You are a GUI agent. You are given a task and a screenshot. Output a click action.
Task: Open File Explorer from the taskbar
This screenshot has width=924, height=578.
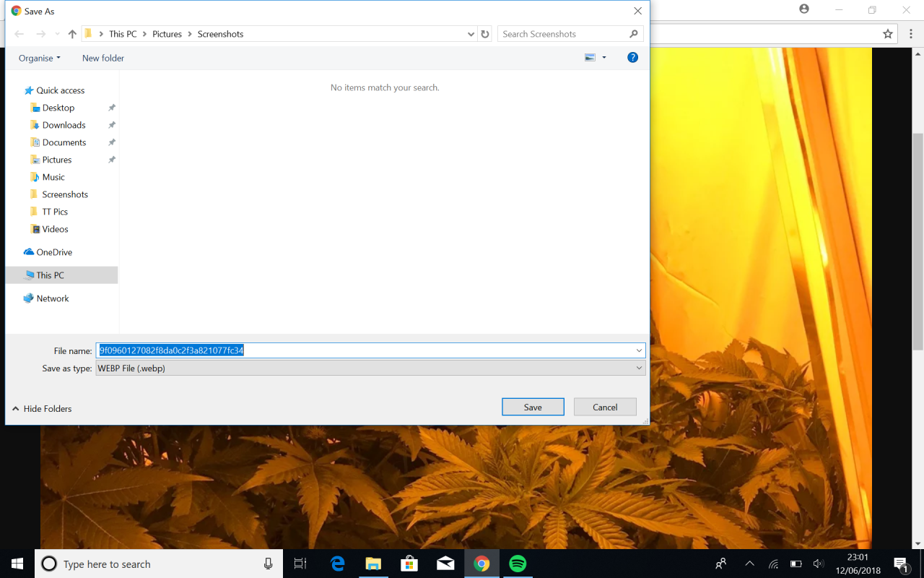click(373, 564)
